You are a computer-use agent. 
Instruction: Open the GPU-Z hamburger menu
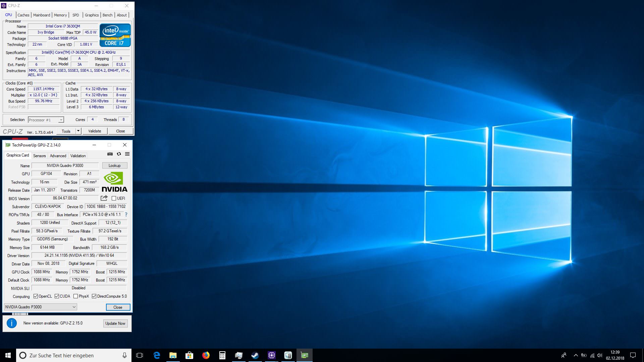pos(127,154)
